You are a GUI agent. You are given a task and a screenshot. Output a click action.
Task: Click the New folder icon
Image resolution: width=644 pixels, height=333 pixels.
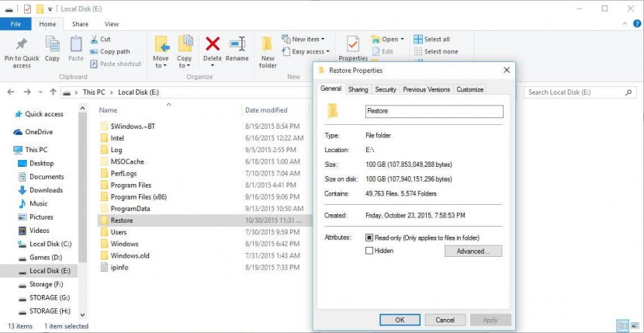coord(268,44)
